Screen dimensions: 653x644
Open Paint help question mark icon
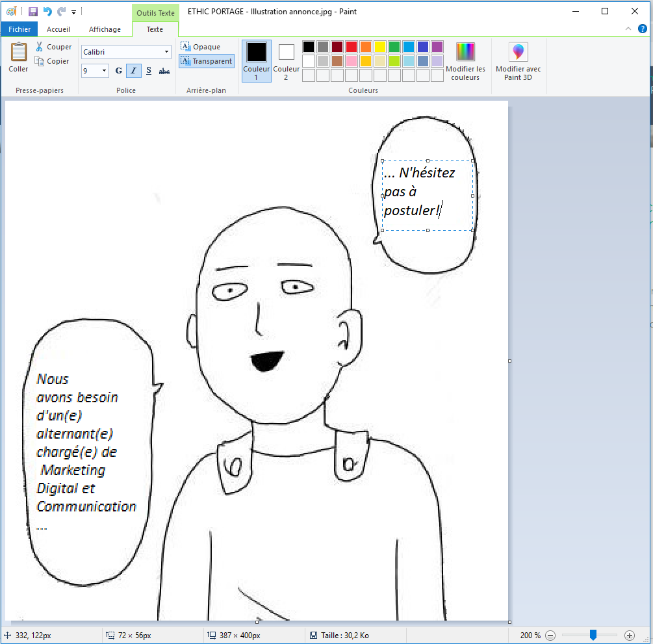click(x=642, y=29)
